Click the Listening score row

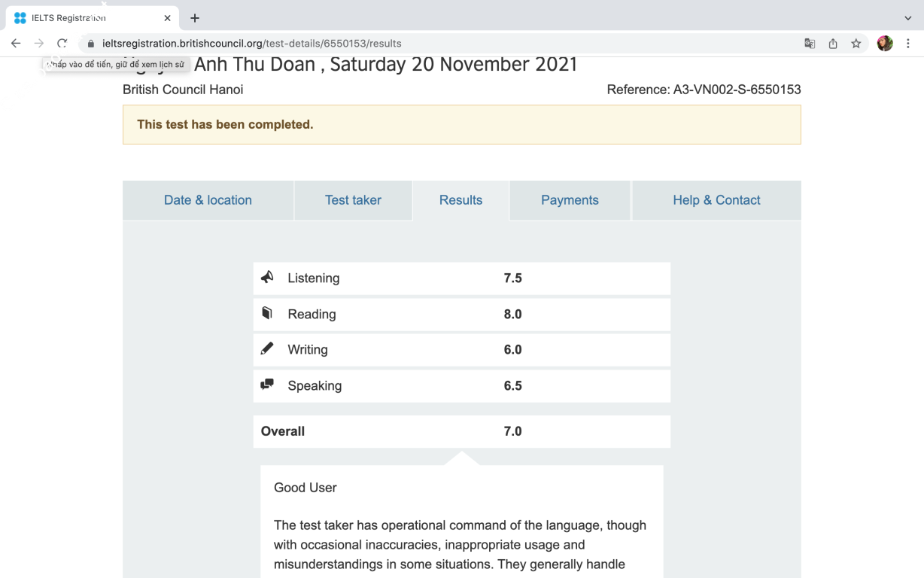coord(461,278)
